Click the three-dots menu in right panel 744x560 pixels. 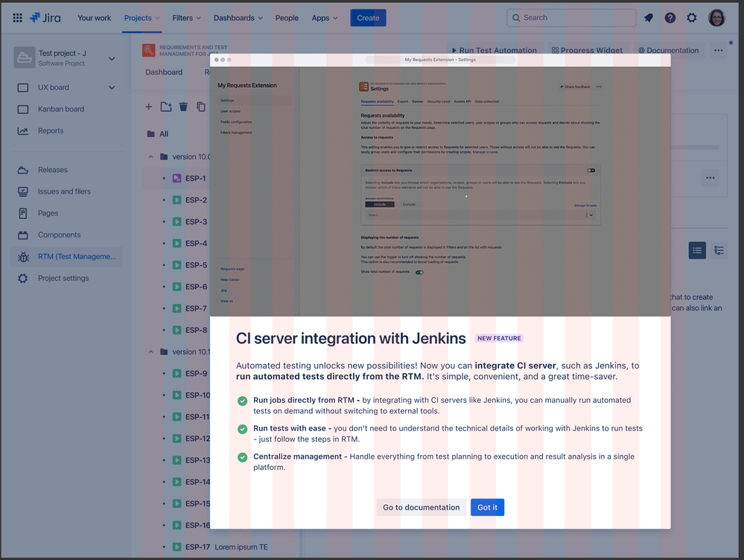pos(710,178)
